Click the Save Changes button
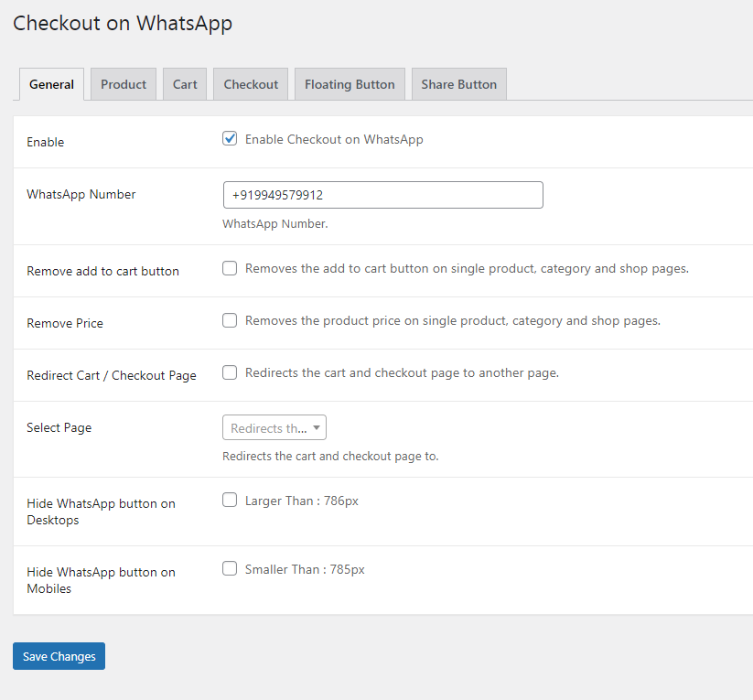The height and width of the screenshot is (700, 753). (59, 656)
